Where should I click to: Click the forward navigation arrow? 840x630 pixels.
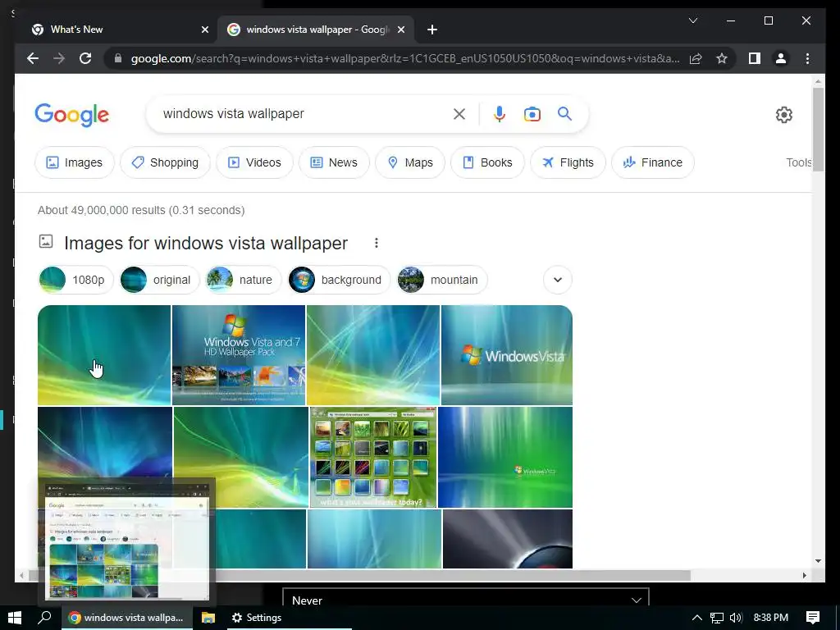(59, 58)
